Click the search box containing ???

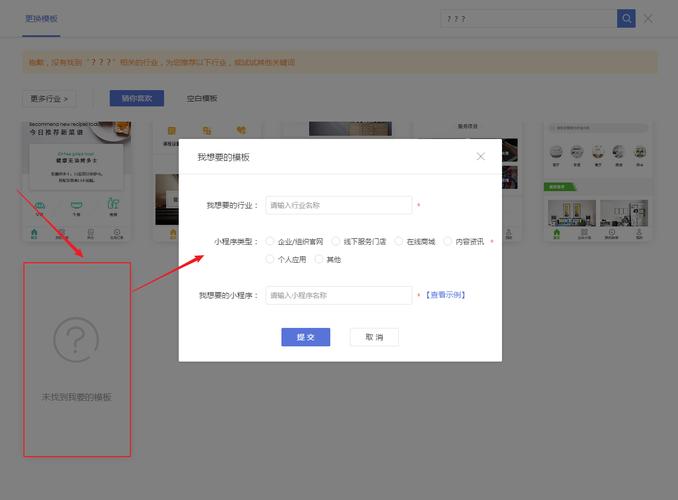[x=528, y=19]
